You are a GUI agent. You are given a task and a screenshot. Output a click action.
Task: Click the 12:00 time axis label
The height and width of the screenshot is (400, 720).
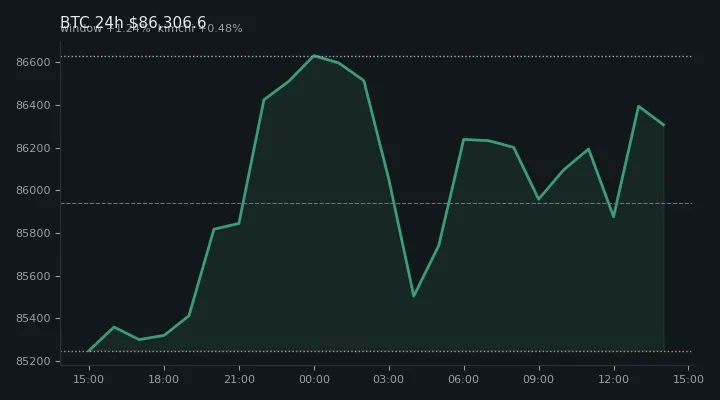point(613,379)
